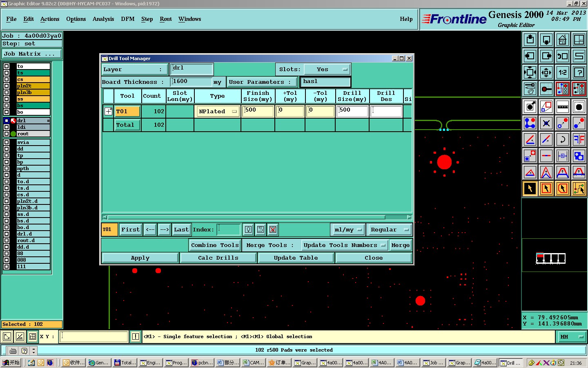
Task: Select the black arrow single-select tool
Action: click(530, 188)
